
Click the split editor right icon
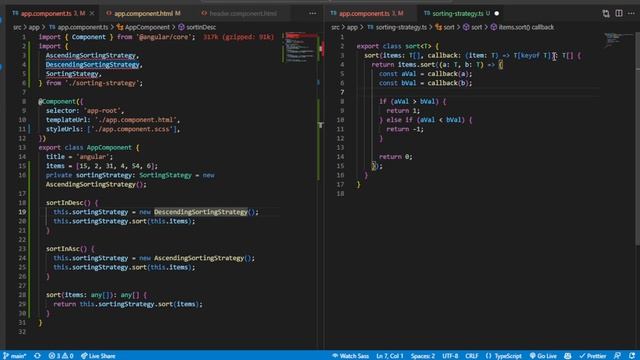(x=619, y=13)
